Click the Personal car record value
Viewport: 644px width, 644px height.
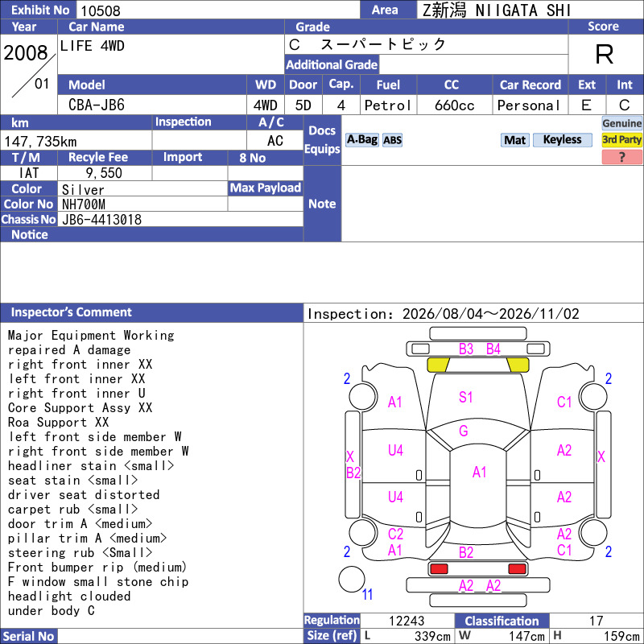point(529,105)
